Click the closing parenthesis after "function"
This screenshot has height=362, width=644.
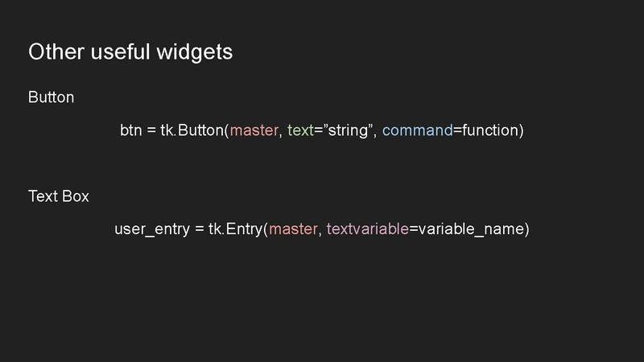pyautogui.click(x=521, y=130)
